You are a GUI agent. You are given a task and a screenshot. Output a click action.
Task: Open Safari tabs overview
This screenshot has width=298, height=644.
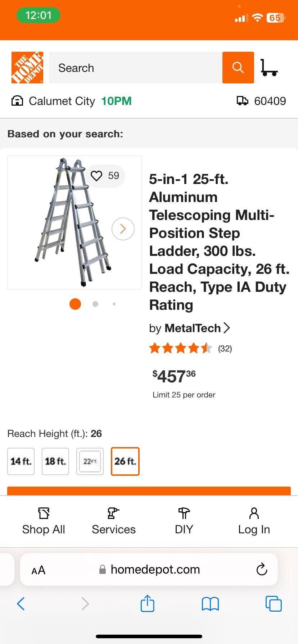coord(273,604)
